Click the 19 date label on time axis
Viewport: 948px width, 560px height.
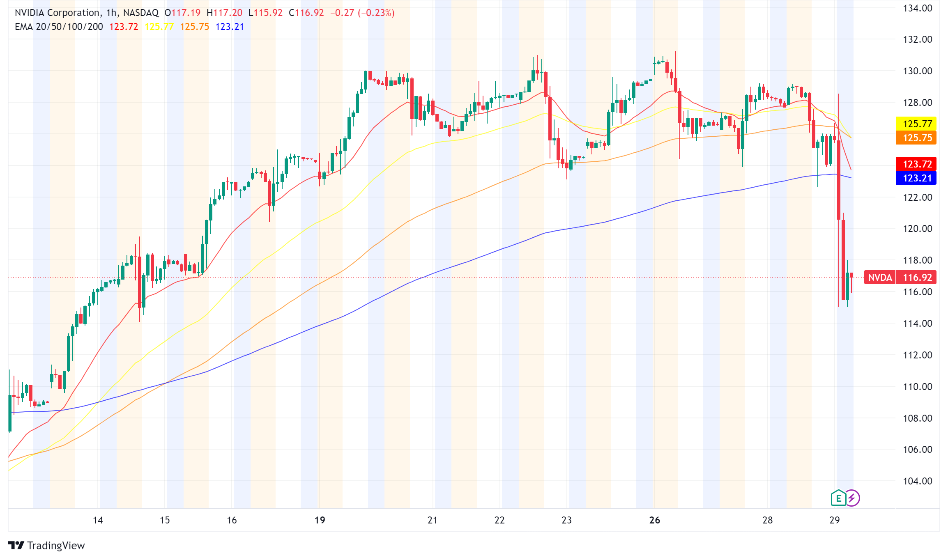pyautogui.click(x=320, y=520)
